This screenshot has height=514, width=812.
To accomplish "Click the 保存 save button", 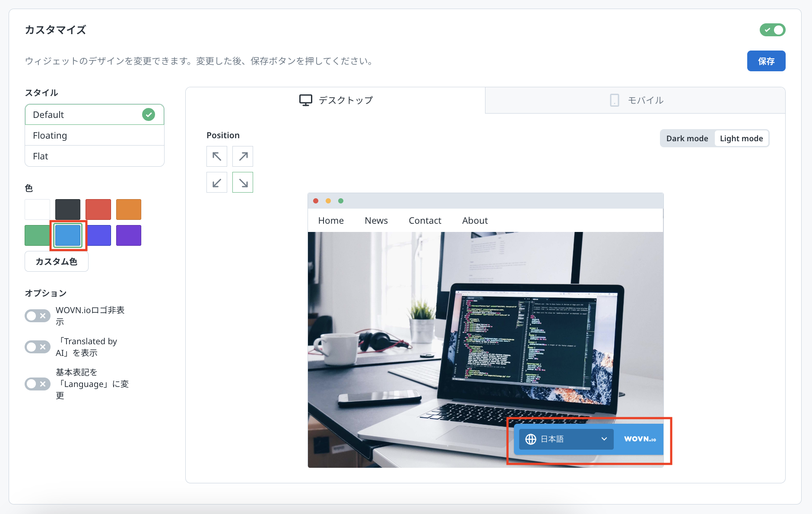I will click(766, 61).
